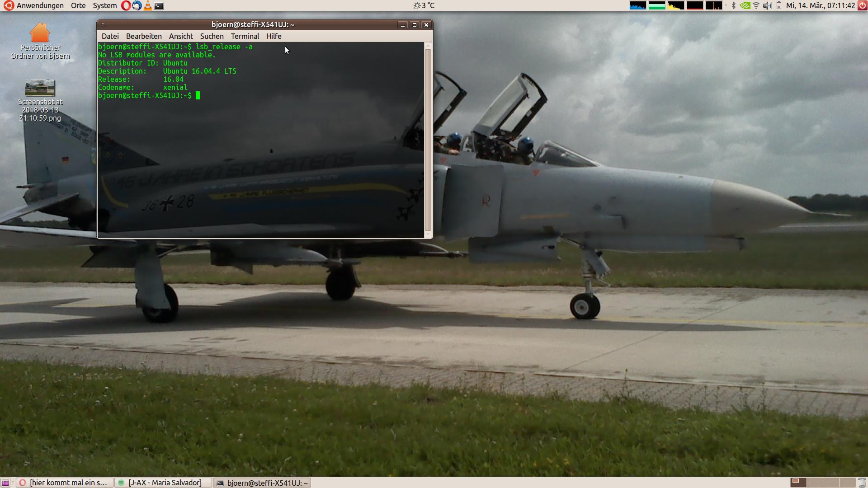Open the Bluetooth indicator
868x488 pixels.
pos(734,6)
